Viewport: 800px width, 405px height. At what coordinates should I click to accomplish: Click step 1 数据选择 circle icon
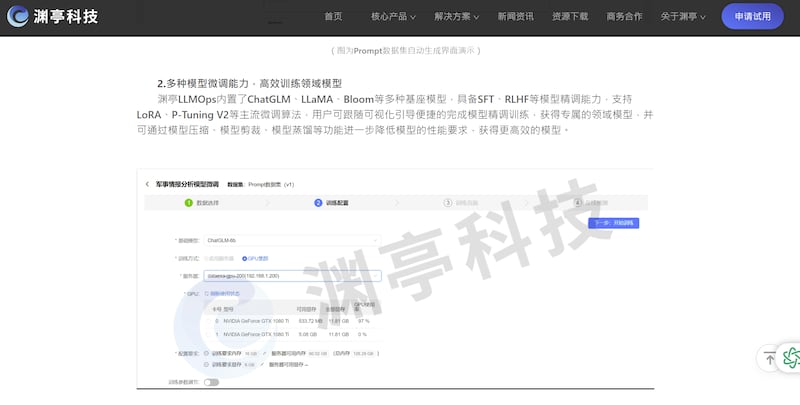187,202
